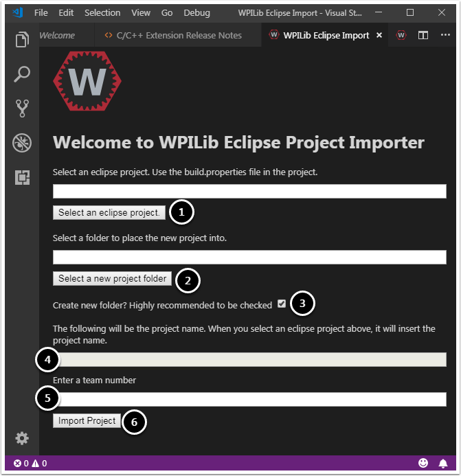Click the VS Code logo in title bar

[x=18, y=13]
